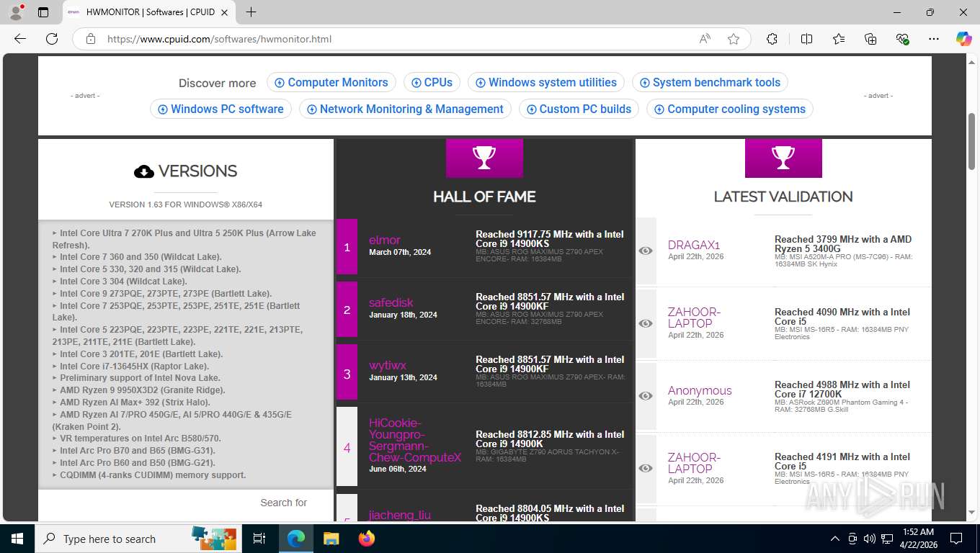The image size is (980, 553).
Task: Launch Copilot icon in toolbar
Action: click(x=963, y=39)
